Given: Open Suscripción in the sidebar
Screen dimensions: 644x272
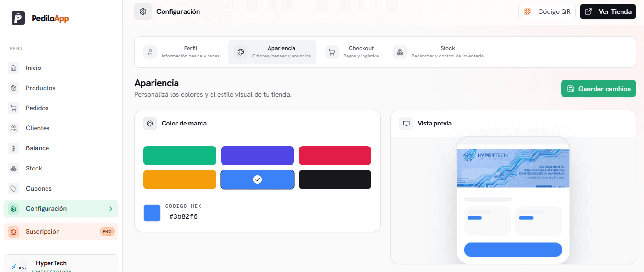Looking at the screenshot, I should pos(61,232).
